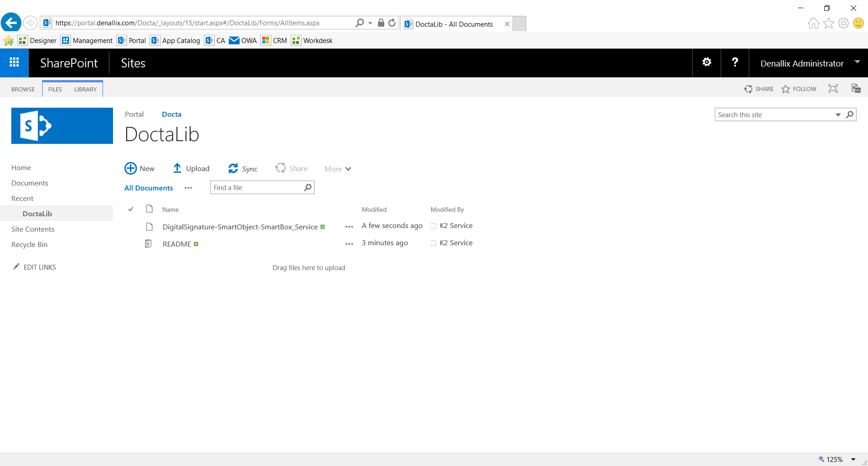Image resolution: width=868 pixels, height=466 pixels.
Task: Click the search magnifier in Search this site
Action: 850,114
